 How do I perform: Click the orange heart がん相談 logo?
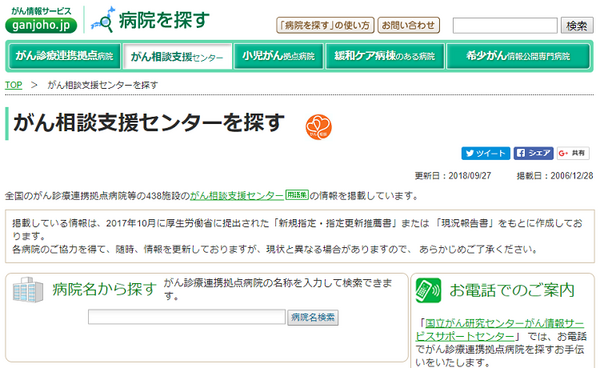[x=318, y=127]
